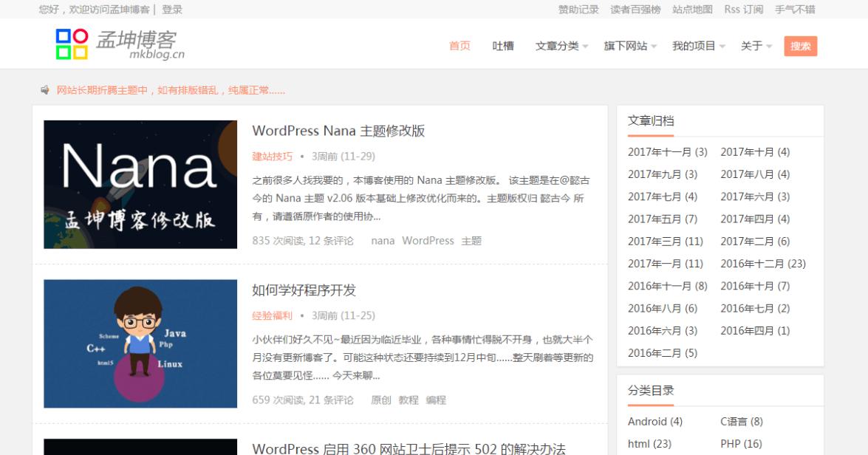Open the 2016年十月 (7) archive
Image resolution: width=868 pixels, height=455 pixels.
(755, 286)
